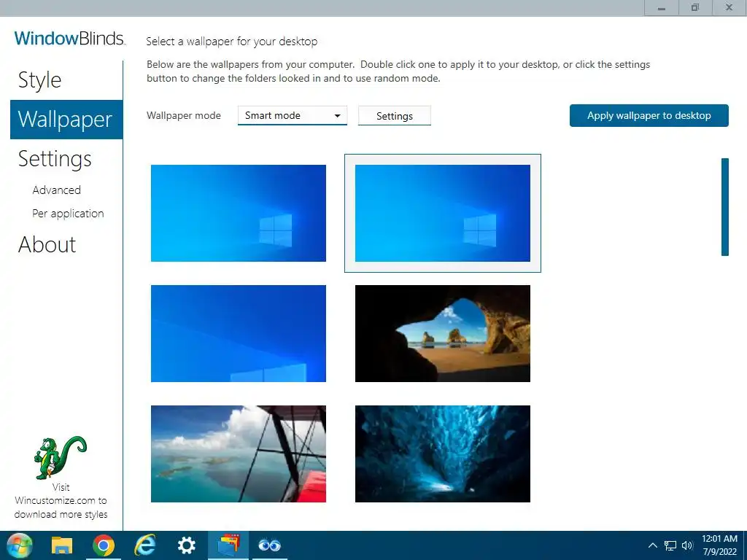This screenshot has width=747, height=560.
Task: Expand the Wallpaper mode dropdown
Action: click(x=293, y=116)
